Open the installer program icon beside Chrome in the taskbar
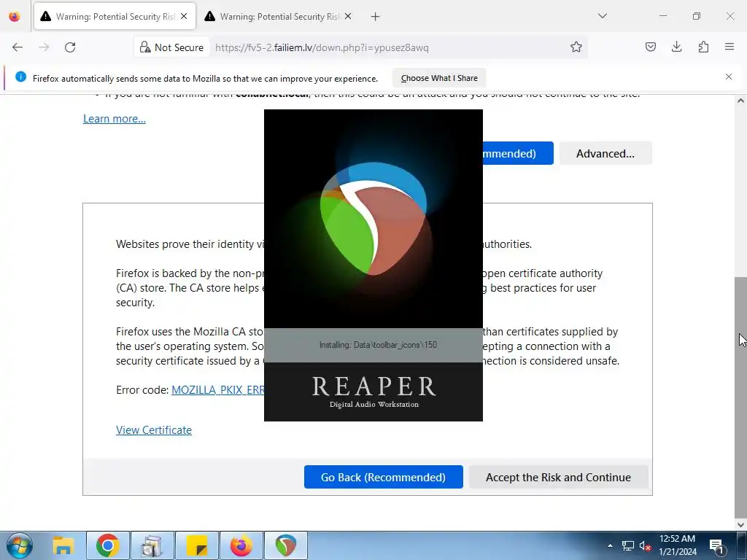The image size is (747, 560). (x=152, y=545)
